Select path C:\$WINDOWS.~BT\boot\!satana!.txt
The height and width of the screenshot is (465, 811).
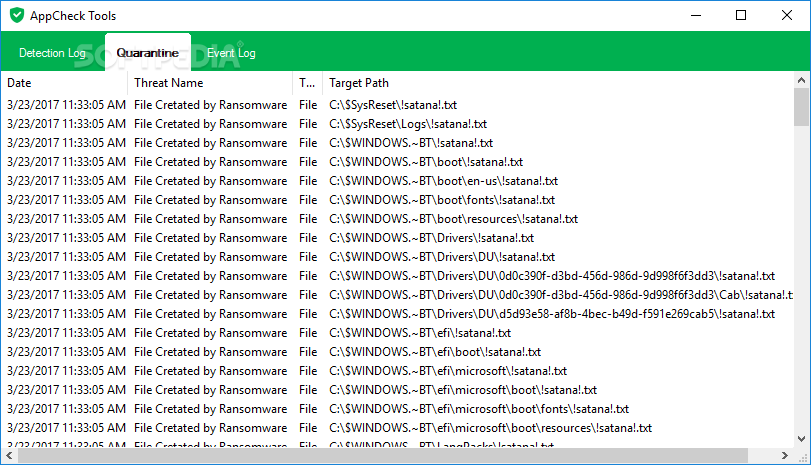point(426,162)
